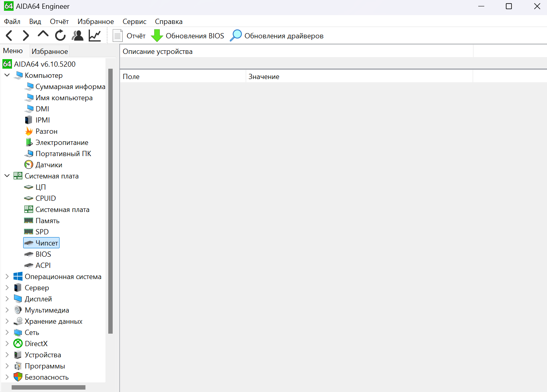Viewport: 547px width, 392px height.
Task: Open the graph chart toolbar icon
Action: coord(95,36)
